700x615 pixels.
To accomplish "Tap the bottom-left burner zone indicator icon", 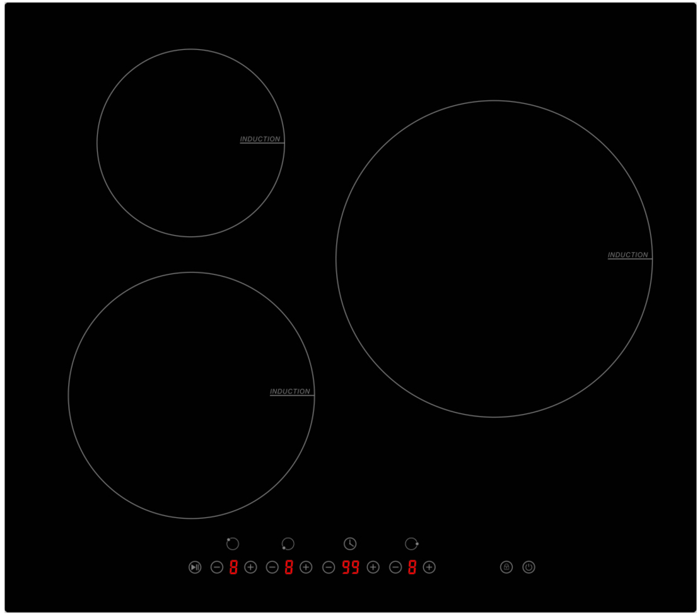I will click(x=288, y=544).
